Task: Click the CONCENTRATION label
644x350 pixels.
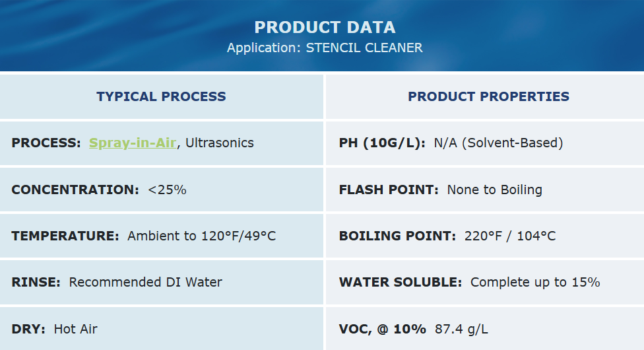Action: (x=75, y=190)
